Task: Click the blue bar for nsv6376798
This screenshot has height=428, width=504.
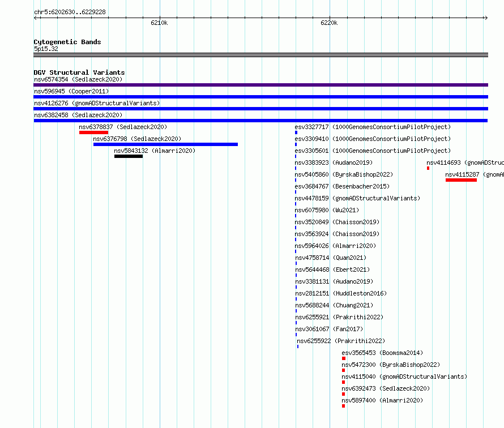Action: 165,144
